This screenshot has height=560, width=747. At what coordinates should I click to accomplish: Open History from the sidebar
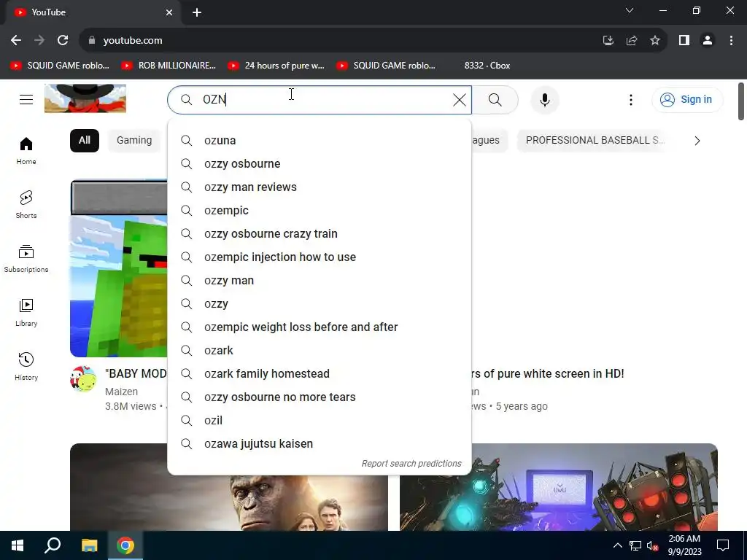tap(26, 367)
